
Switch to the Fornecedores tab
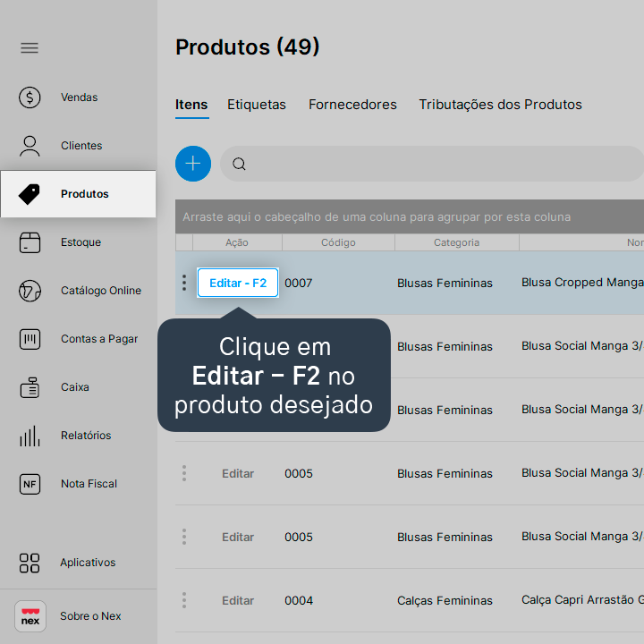click(352, 105)
